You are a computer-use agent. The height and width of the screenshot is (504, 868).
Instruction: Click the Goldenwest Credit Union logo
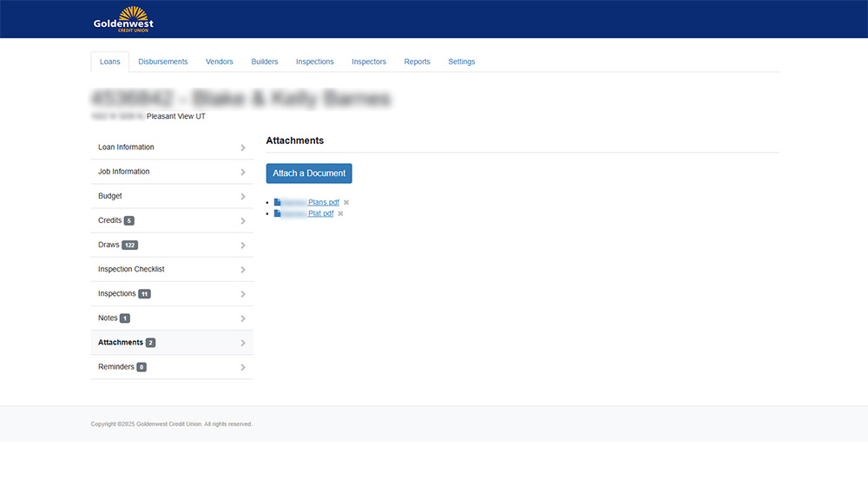122,19
